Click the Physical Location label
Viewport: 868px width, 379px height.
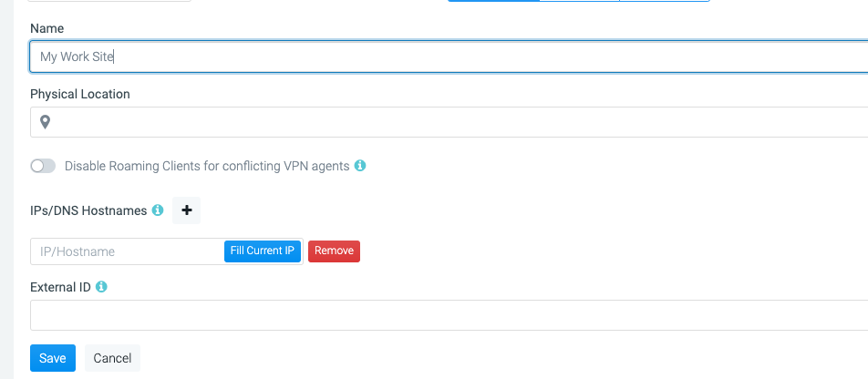(80, 94)
